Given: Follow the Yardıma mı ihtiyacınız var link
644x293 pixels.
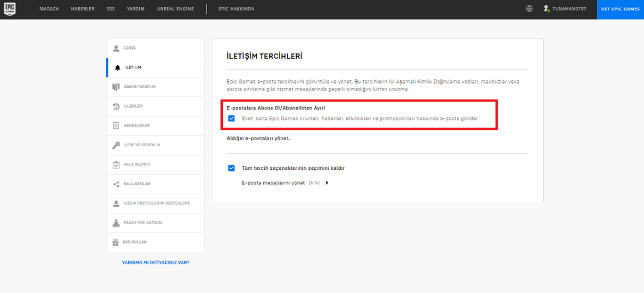Looking at the screenshot, I should (155, 263).
